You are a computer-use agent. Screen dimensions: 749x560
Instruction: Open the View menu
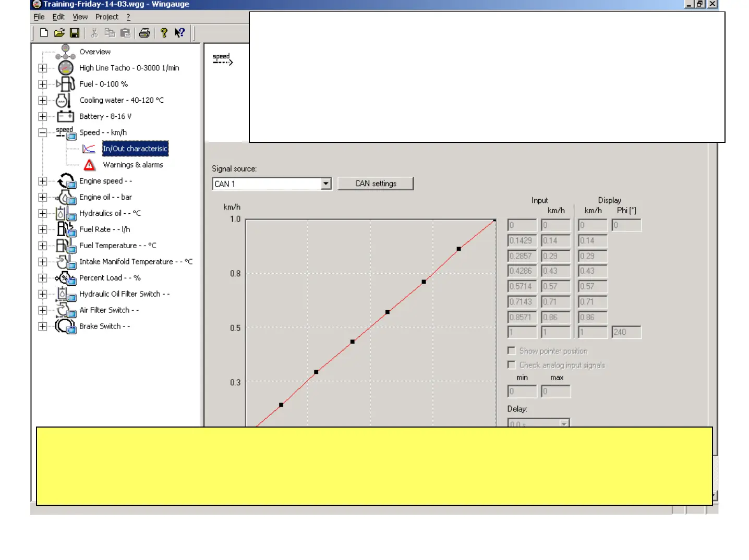80,17
